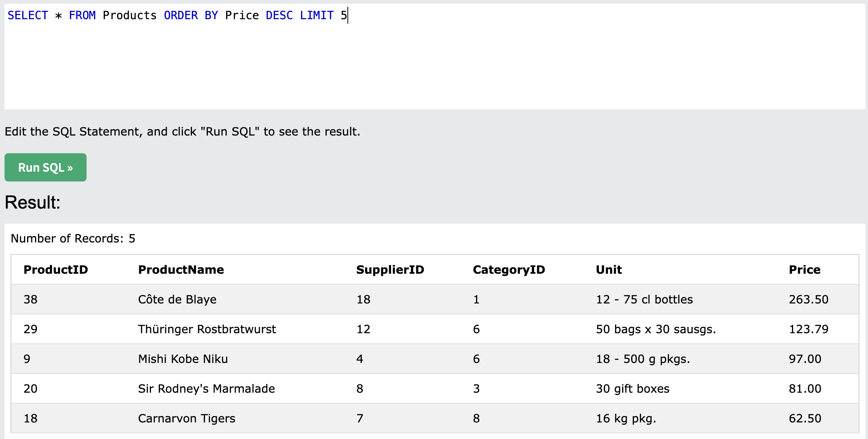868x439 pixels.
Task: Select the Côte de Blaye product cell
Action: point(177,299)
